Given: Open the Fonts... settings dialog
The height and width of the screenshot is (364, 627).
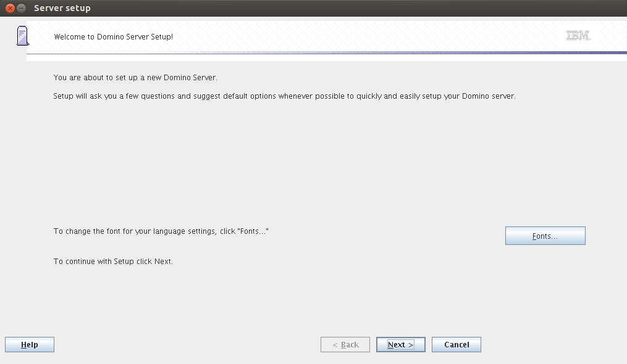Looking at the screenshot, I should click(x=545, y=236).
